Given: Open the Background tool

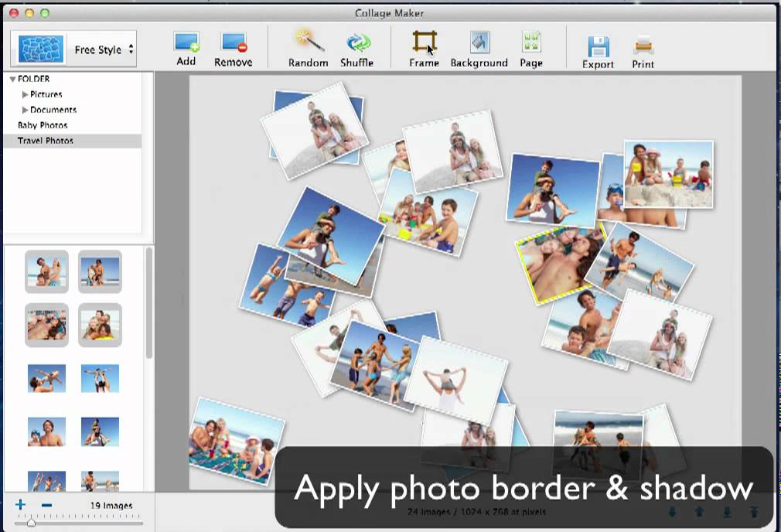Looking at the screenshot, I should pyautogui.click(x=479, y=42).
